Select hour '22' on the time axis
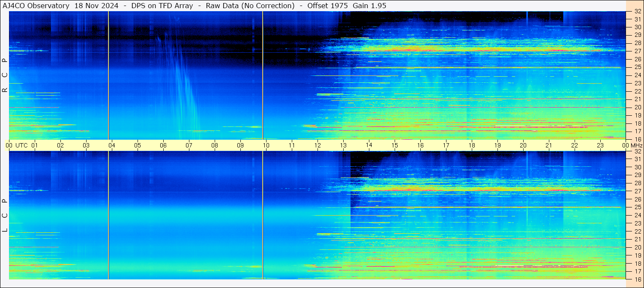The height and width of the screenshot is (288, 644). 575,145
